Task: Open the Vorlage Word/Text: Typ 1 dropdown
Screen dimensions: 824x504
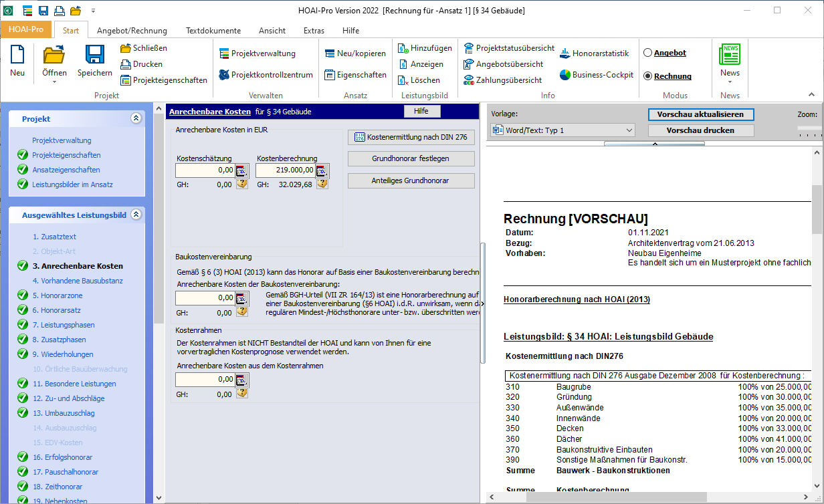Action: coord(562,130)
